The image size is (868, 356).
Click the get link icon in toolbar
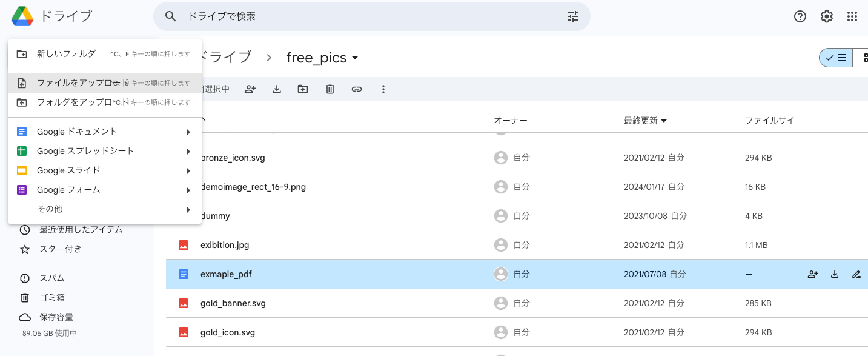pos(357,89)
